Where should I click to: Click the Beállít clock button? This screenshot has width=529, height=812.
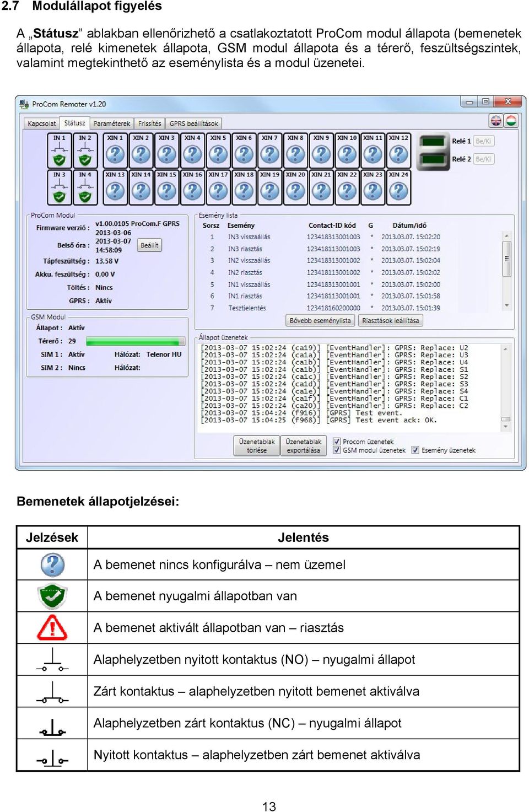149,245
